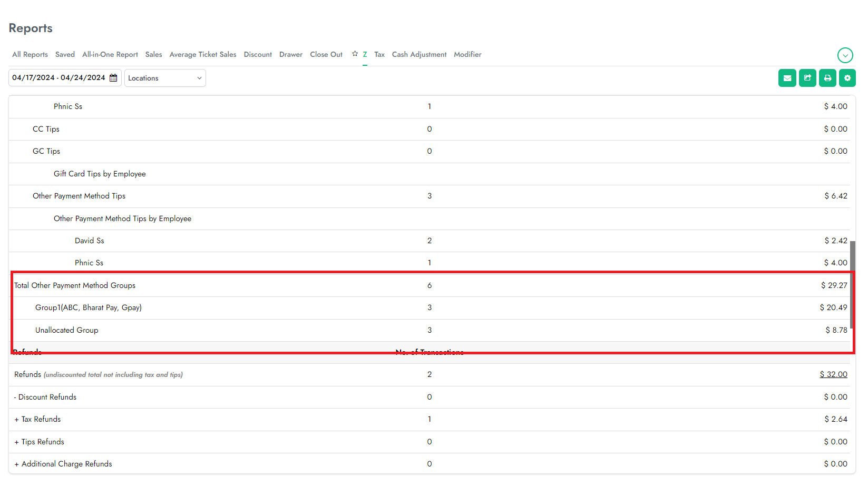The height and width of the screenshot is (477, 868).
Task: Expand the circular chevron-down button
Action: 845,55
